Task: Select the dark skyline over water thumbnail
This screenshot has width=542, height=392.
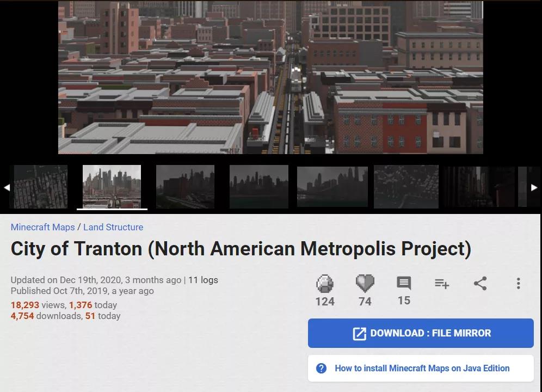Action: tap(259, 187)
